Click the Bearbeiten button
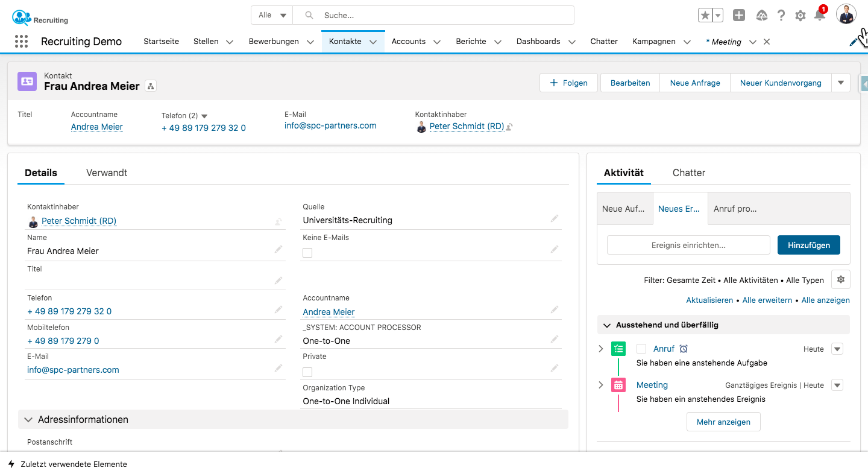 pos(631,83)
